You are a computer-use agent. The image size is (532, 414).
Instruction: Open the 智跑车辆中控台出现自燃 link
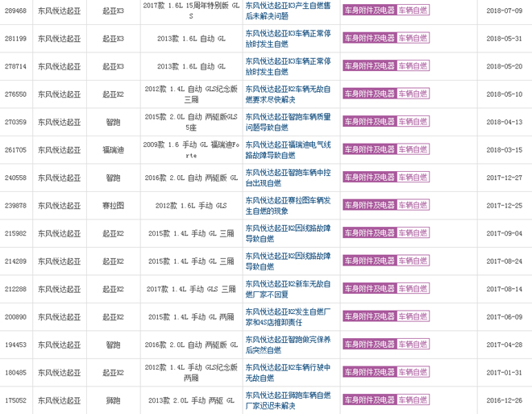pos(288,178)
